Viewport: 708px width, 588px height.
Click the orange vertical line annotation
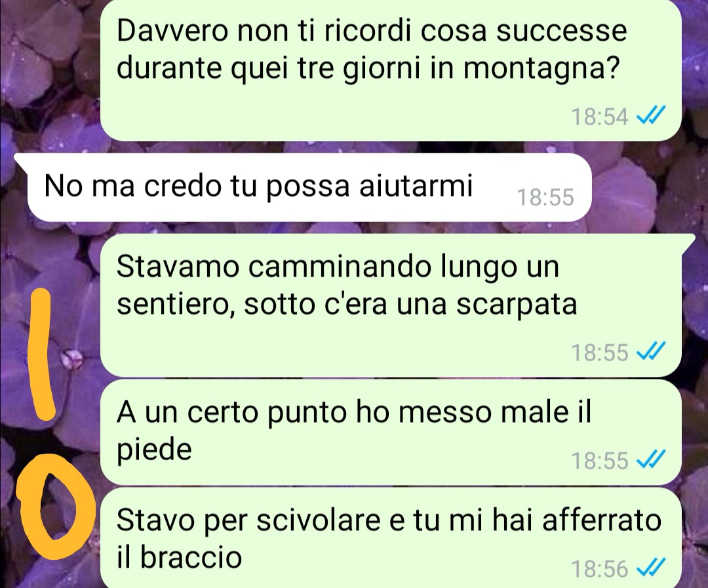coord(41,355)
